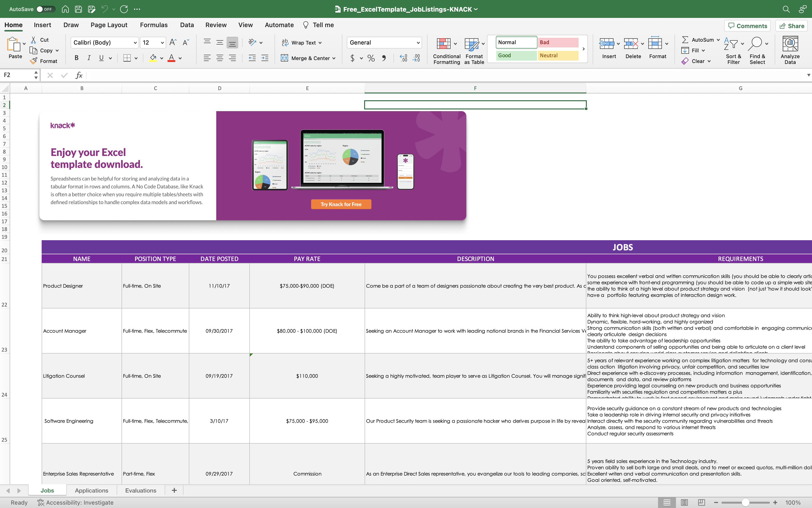
Task: Switch to the Formulas ribbon tab
Action: 153,25
